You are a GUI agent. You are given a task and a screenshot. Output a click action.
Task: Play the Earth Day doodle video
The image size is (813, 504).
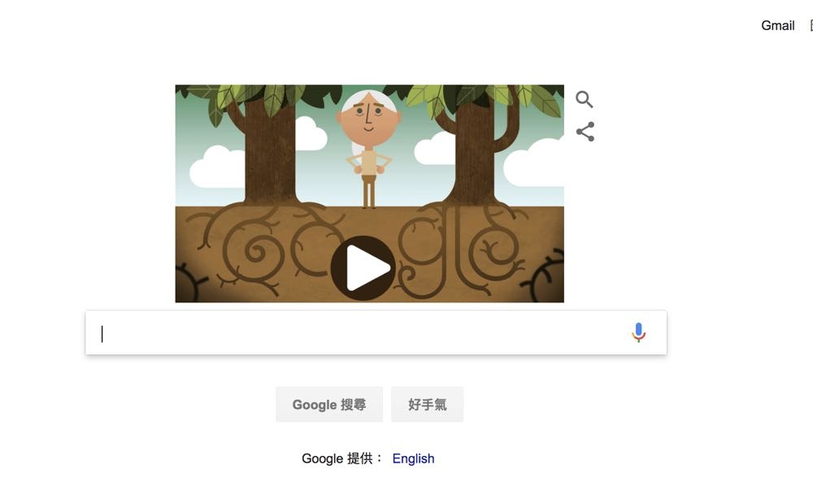click(363, 268)
